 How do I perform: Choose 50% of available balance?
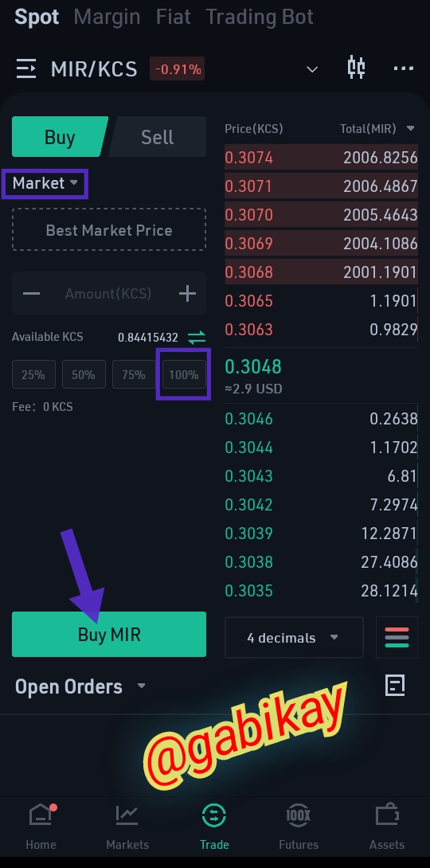pos(83,375)
